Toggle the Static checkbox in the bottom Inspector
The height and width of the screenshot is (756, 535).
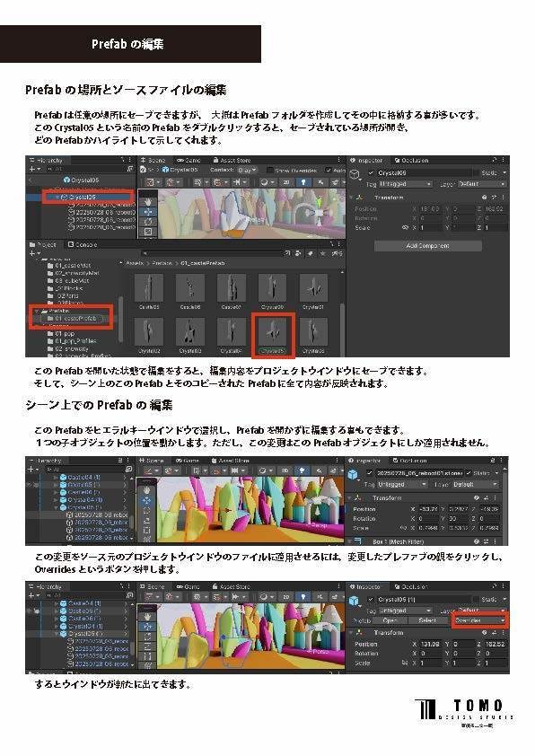(x=476, y=599)
